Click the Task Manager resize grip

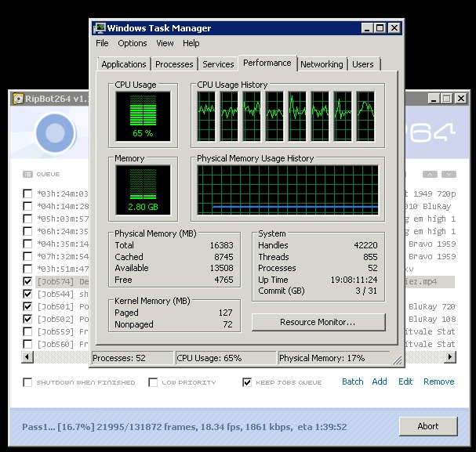(x=397, y=360)
